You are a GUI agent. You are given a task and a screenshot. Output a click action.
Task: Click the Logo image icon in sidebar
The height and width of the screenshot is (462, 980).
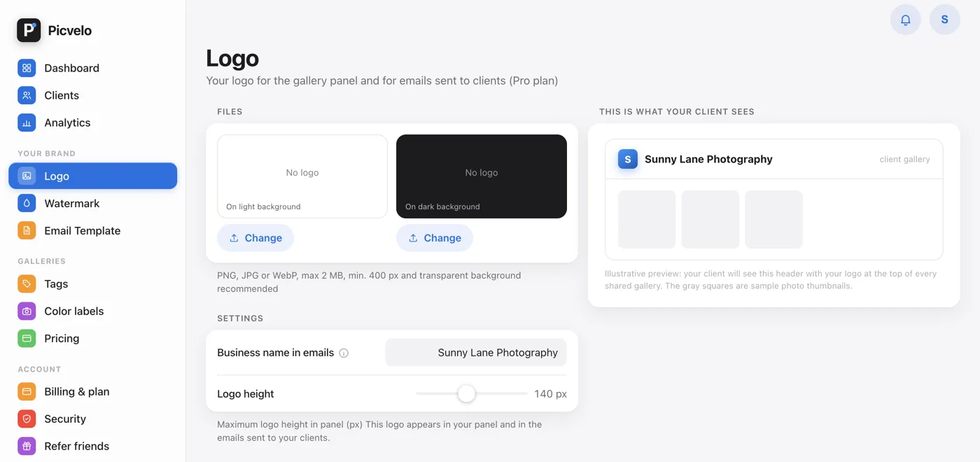[27, 176]
